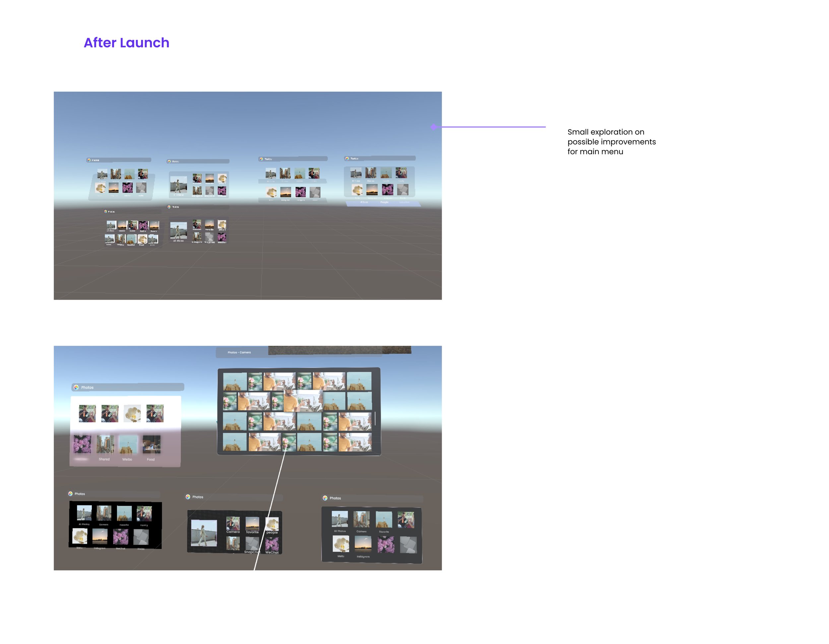
Task: Select the 'people' album in dotted panel
Action: [x=272, y=525]
